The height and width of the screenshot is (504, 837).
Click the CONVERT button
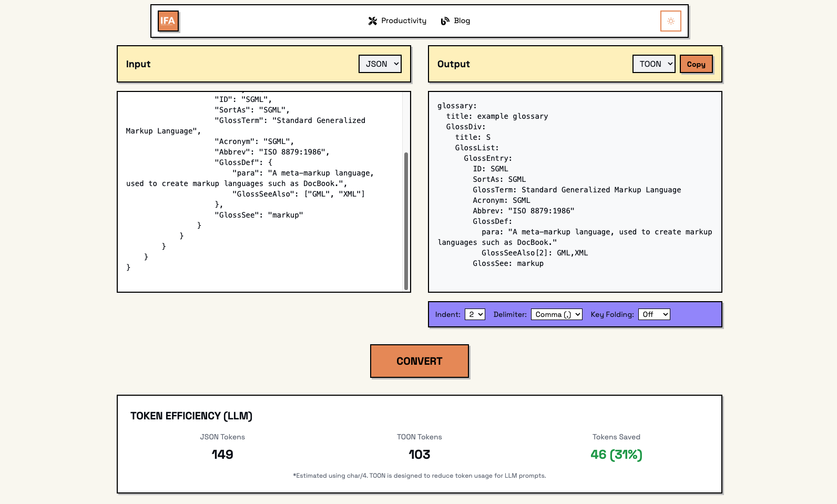click(420, 361)
